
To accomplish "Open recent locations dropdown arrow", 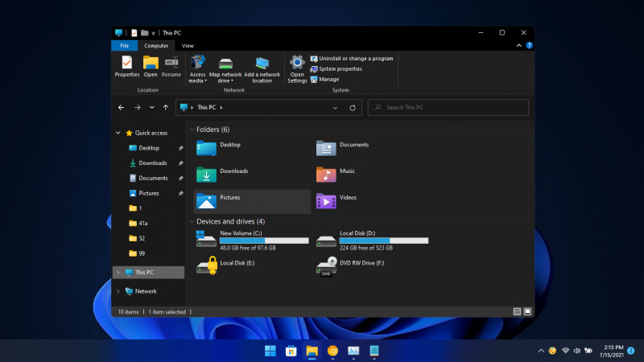I will [x=152, y=108].
